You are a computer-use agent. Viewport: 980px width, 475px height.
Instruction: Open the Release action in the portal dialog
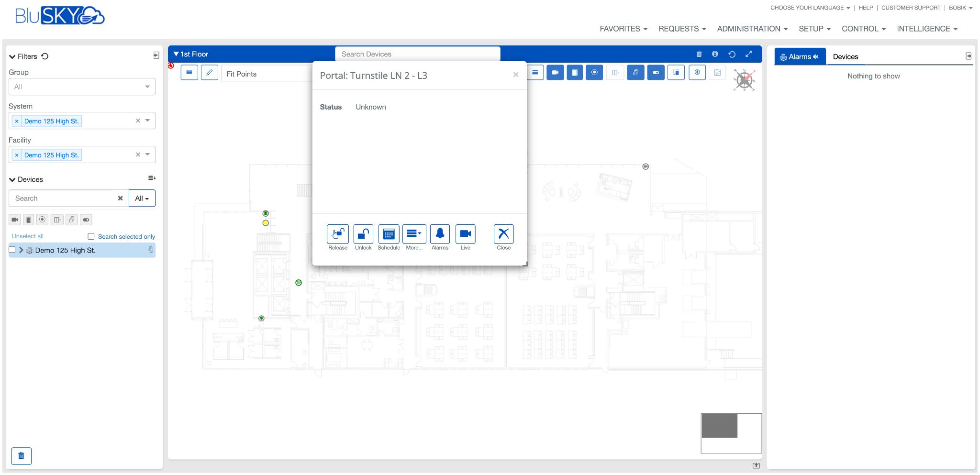tap(337, 234)
